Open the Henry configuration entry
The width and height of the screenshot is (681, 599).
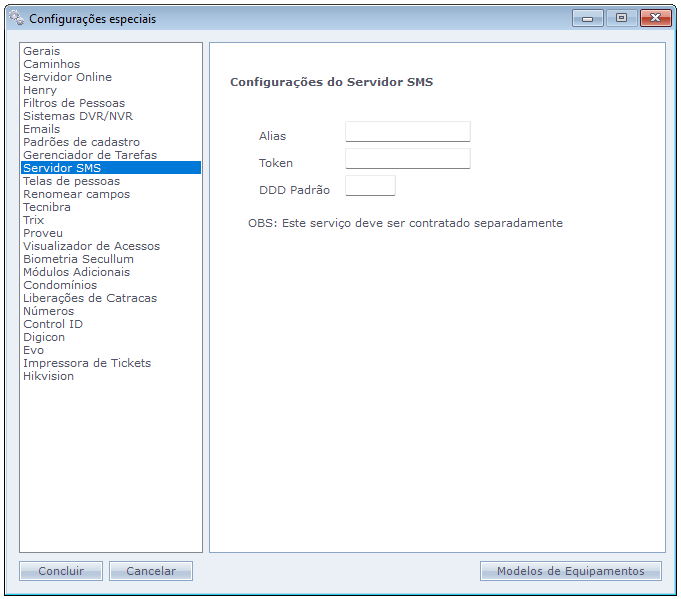(40, 90)
